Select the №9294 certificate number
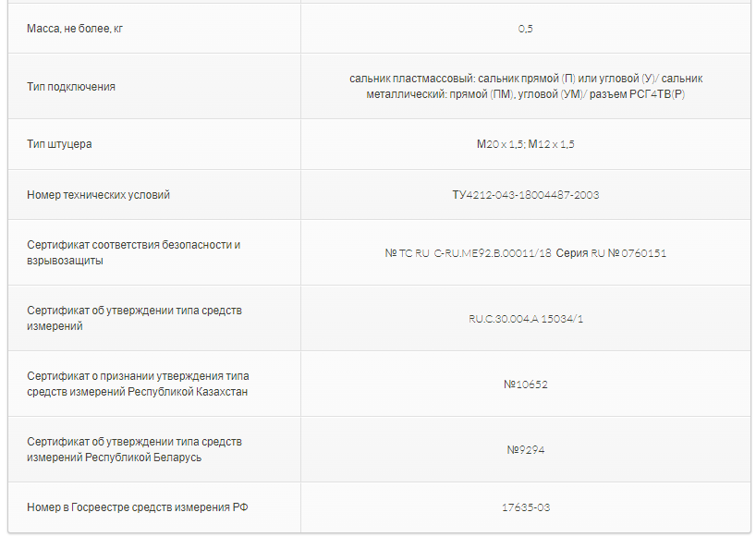This screenshot has height=537, width=756. (x=526, y=450)
